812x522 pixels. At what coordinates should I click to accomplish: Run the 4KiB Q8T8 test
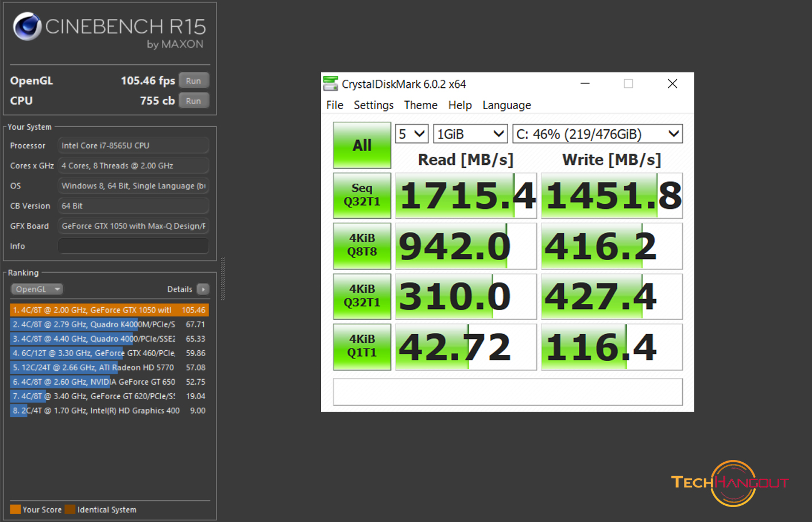pos(362,246)
